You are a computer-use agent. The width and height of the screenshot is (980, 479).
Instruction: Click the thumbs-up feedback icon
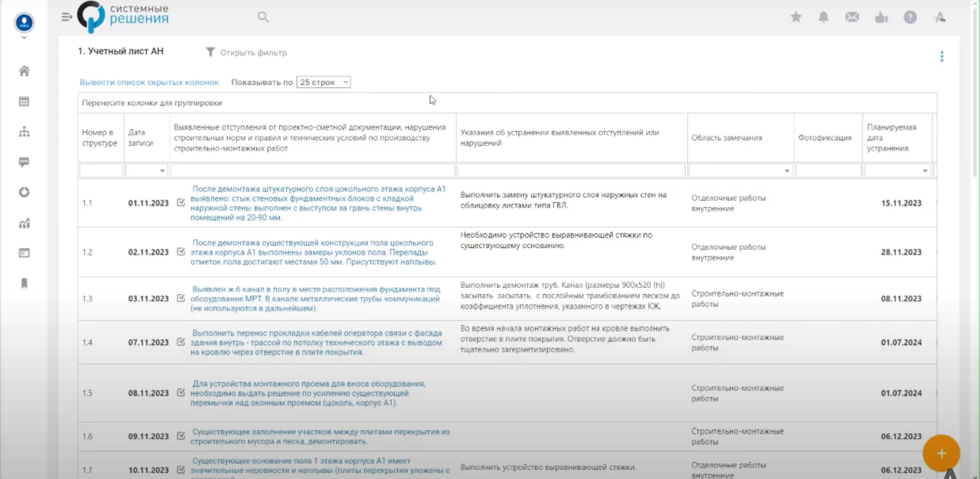point(881,18)
